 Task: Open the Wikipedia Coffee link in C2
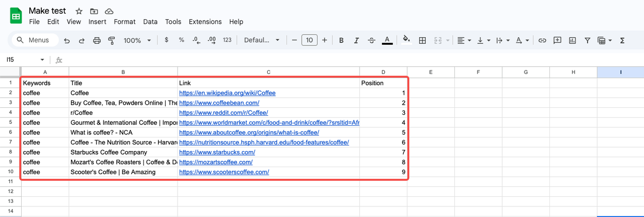(x=227, y=93)
